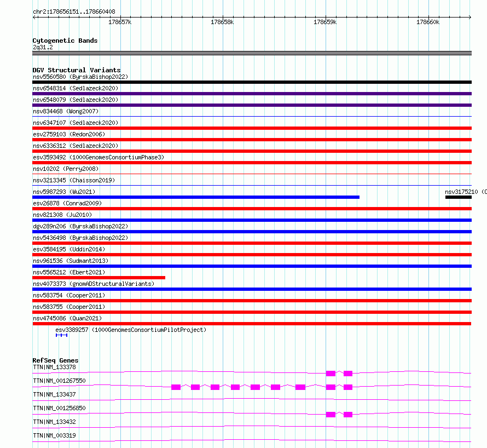Image resolution: width=487 pixels, height=448 pixels.
Task: Click the ruler's right arrow end
Action: tap(470, 17)
